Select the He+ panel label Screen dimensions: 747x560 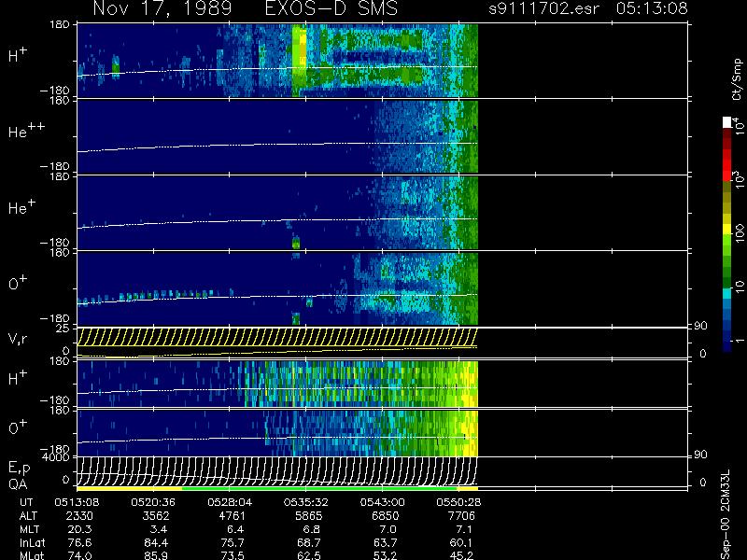coord(21,206)
